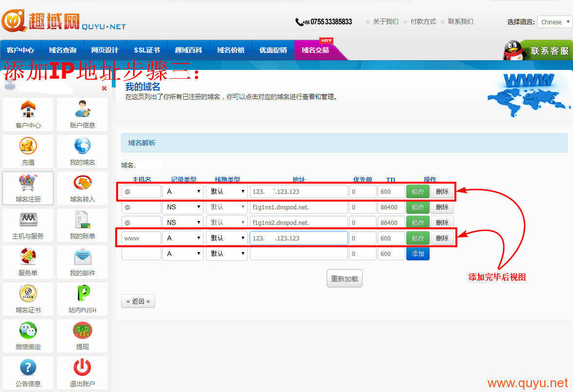Click the empty hostname field in new row

pos(141,254)
